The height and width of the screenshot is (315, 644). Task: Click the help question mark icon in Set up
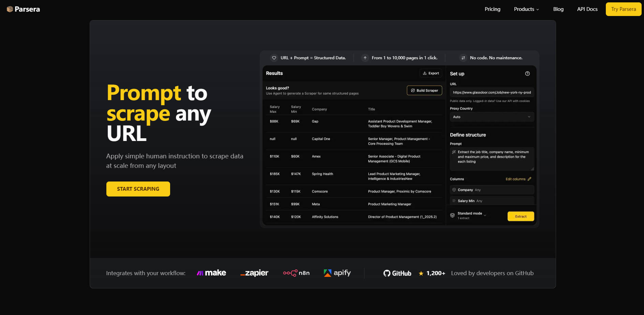pyautogui.click(x=527, y=74)
